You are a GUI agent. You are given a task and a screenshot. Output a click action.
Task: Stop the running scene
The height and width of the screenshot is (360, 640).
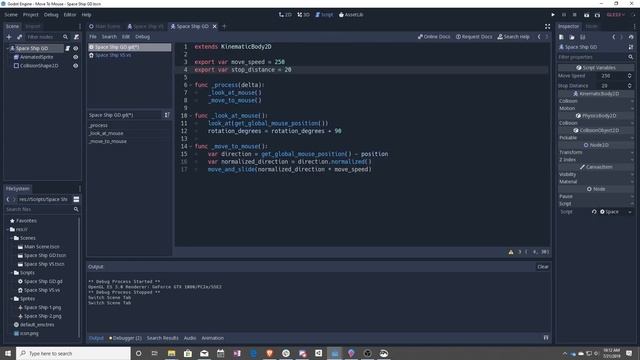point(575,15)
